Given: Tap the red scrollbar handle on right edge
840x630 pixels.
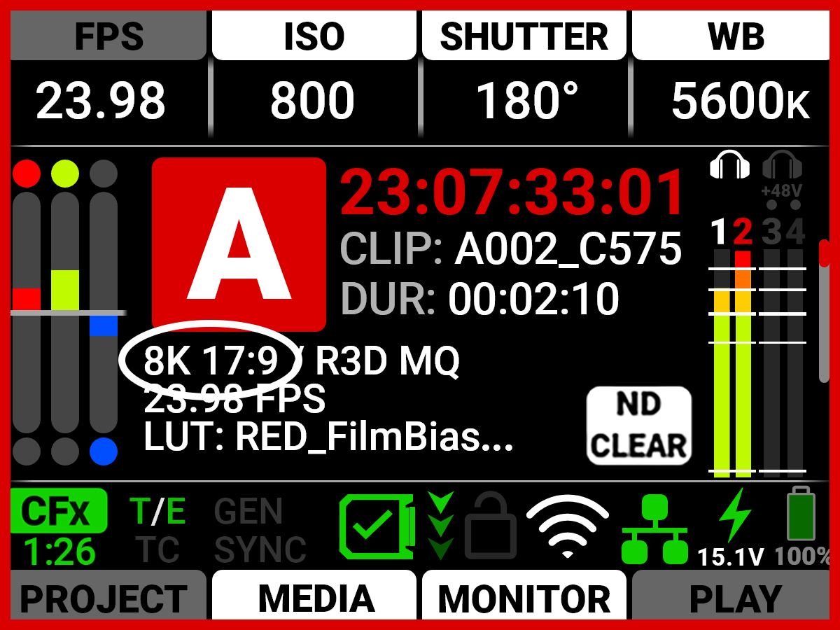Looking at the screenshot, I should (824, 253).
